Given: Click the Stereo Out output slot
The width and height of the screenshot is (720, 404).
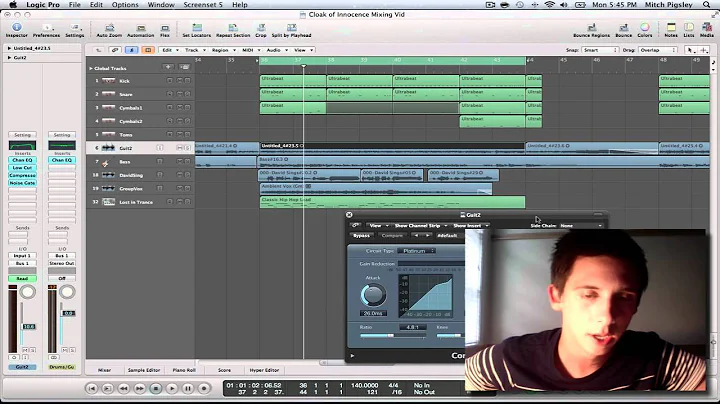Looking at the screenshot, I should pyautogui.click(x=62, y=264).
